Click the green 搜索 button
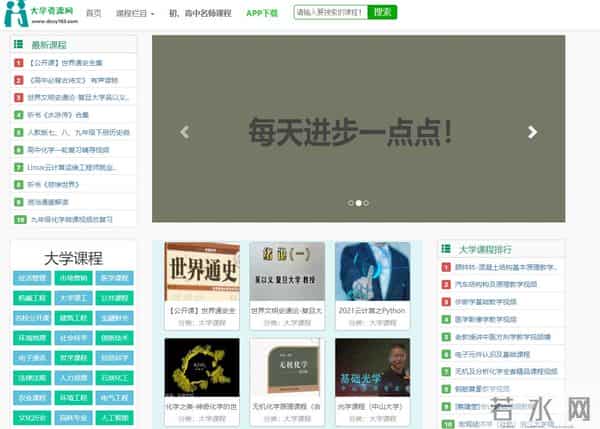The image size is (600, 429). (x=382, y=12)
